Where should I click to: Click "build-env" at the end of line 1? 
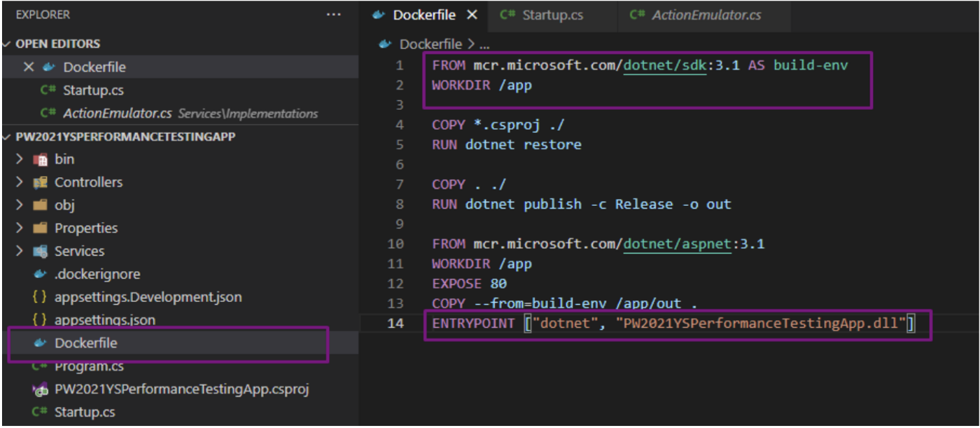811,66
